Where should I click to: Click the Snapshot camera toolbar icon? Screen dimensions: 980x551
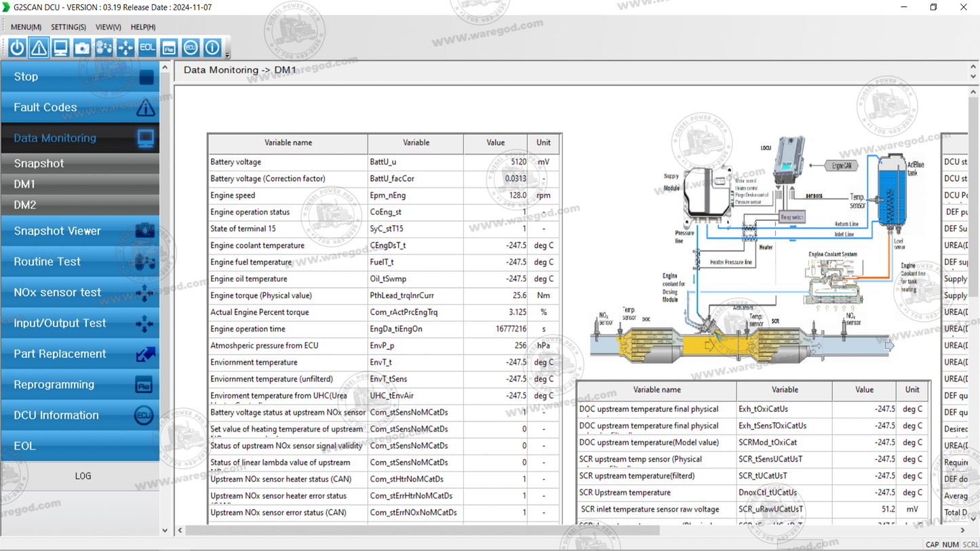82,47
